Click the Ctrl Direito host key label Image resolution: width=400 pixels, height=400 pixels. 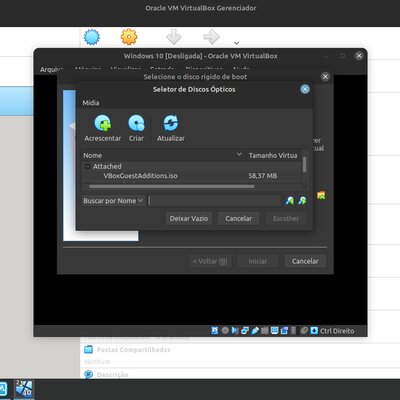tap(337, 331)
